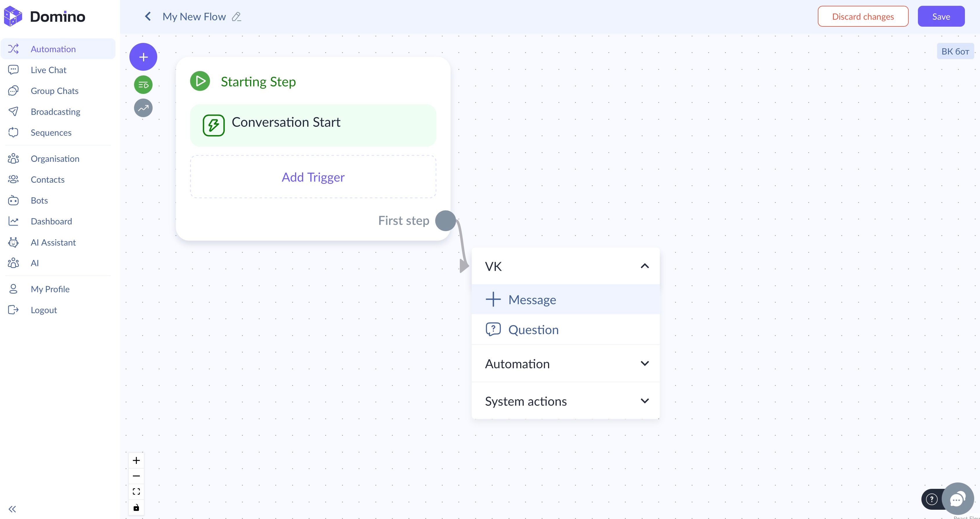Click the Add Trigger area
Viewport: 980px width, 519px height.
[x=313, y=177]
